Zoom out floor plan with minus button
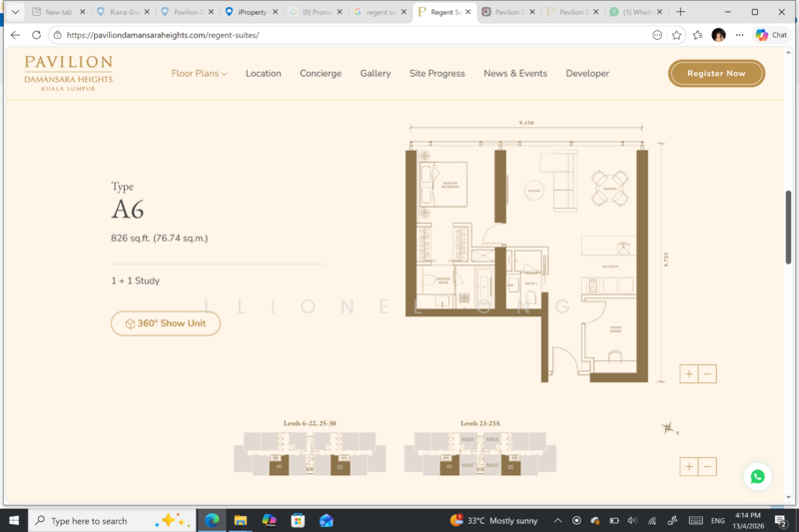 tap(707, 374)
